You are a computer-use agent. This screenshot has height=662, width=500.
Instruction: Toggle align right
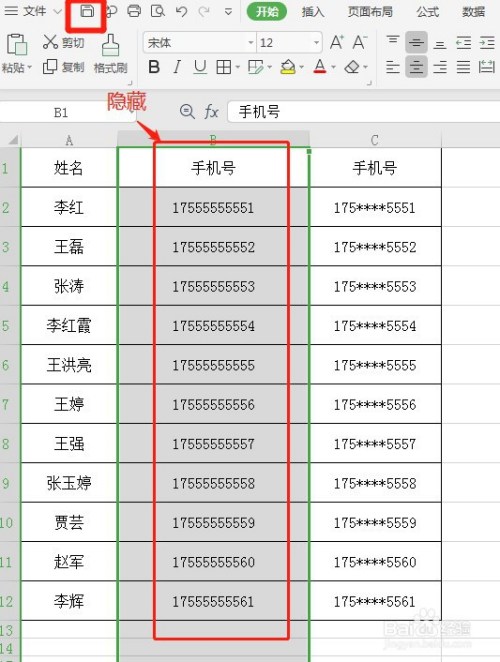coord(440,67)
